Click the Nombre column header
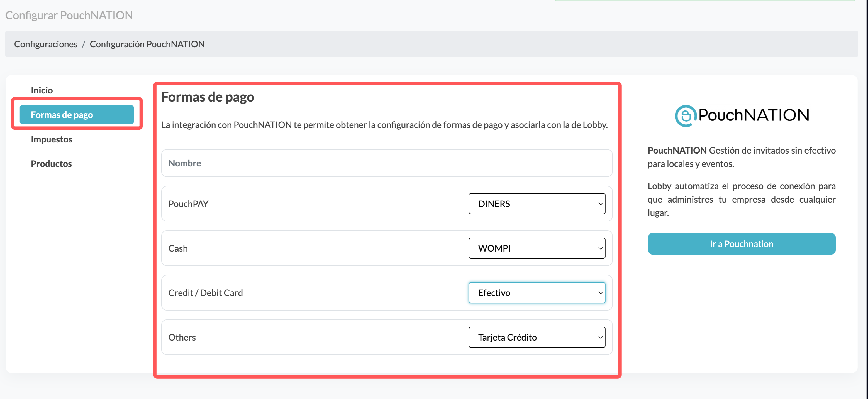Viewport: 868px width, 399px height. 185,163
